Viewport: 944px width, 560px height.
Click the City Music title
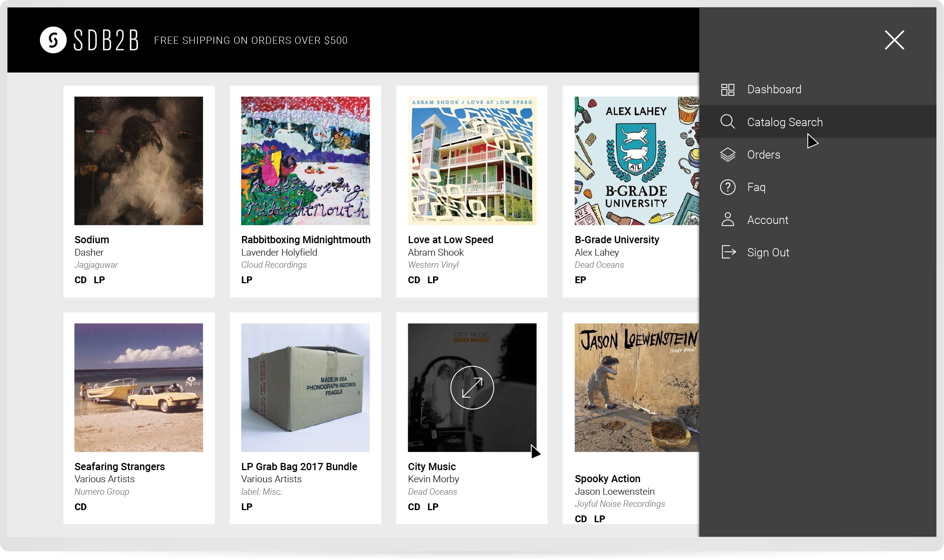[432, 467]
